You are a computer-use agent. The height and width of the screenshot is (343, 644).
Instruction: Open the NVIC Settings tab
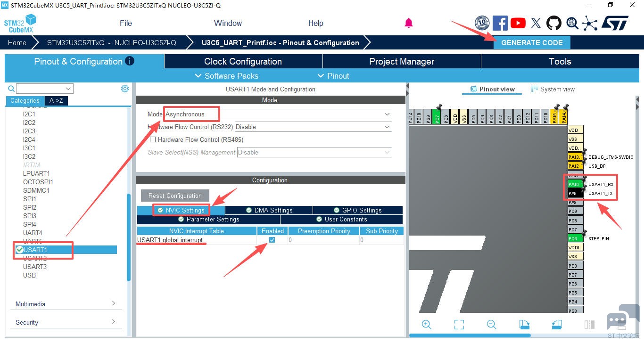(x=181, y=210)
